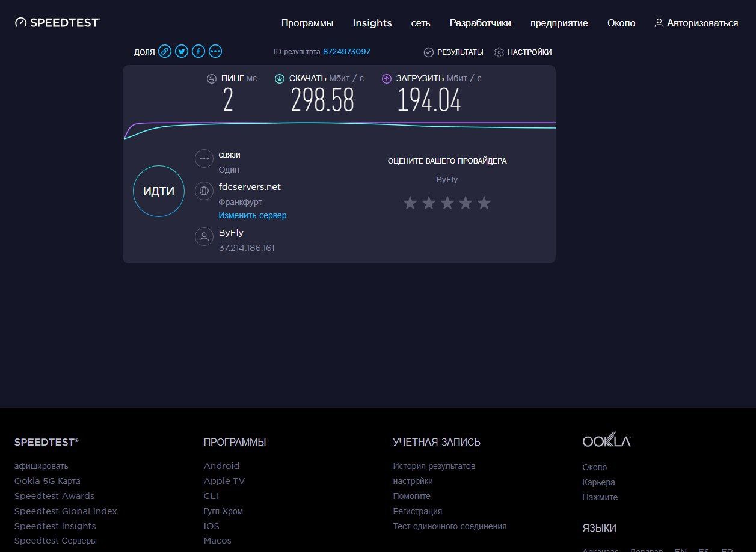The image size is (756, 552).
Task: Start the test with the ИДТИ button
Action: [x=159, y=191]
